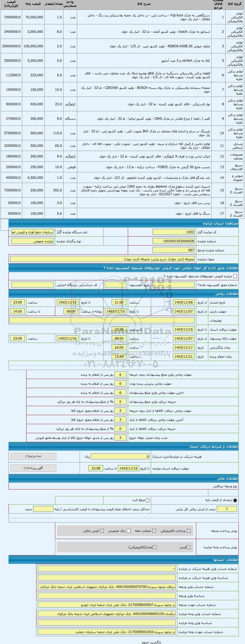This screenshot has height=644, width=245.
Task: Open the اسناد مزایده(1) documents button
Action: click(x=33, y=456)
